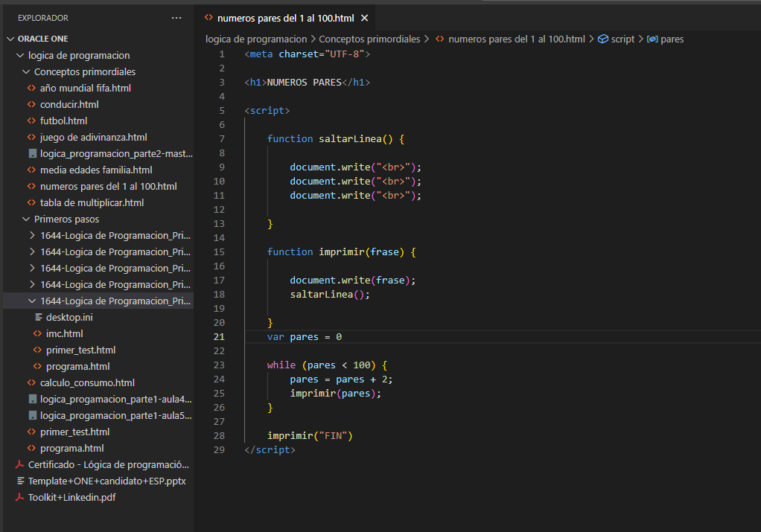Click the file icon of desktop.ini
The height and width of the screenshot is (532, 761).
click(x=39, y=318)
